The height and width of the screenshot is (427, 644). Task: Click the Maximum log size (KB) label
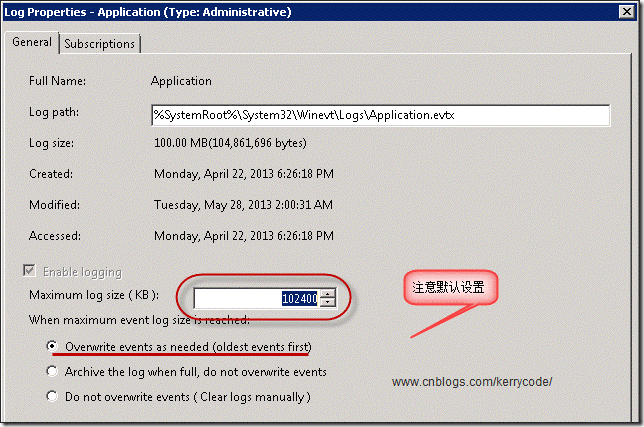[x=94, y=295]
